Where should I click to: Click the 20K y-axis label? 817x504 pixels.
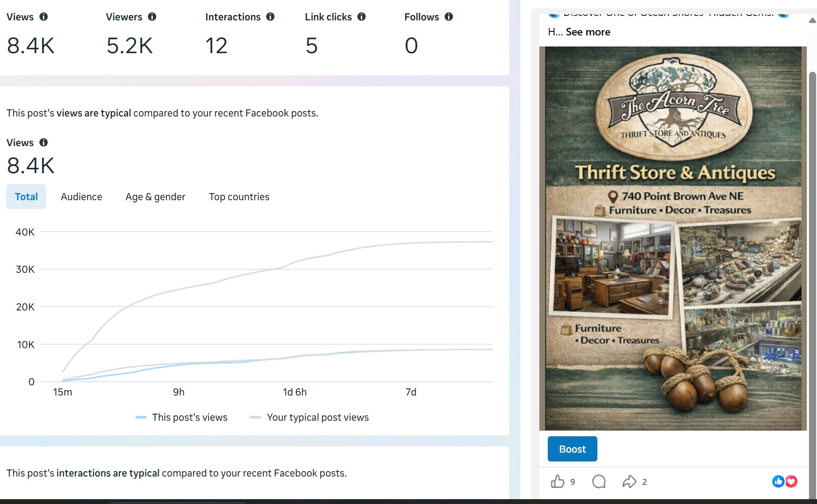pos(25,307)
